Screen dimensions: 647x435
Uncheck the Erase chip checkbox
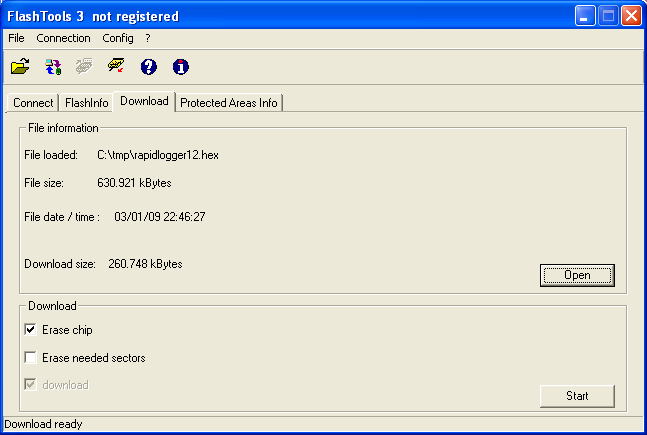30,329
